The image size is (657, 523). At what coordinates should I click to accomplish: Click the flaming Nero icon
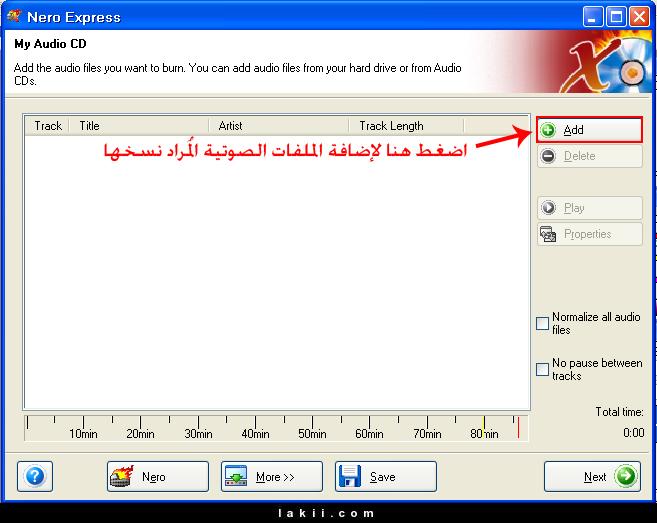coord(122,476)
